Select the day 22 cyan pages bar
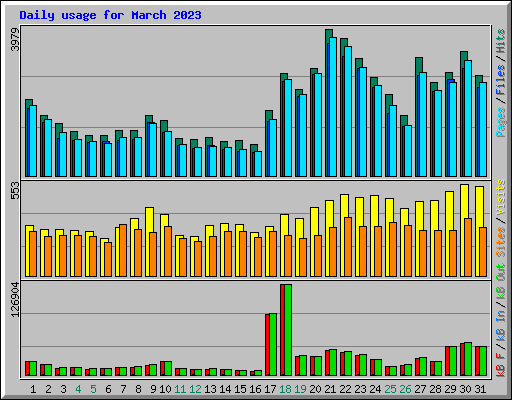 [x=348, y=112]
